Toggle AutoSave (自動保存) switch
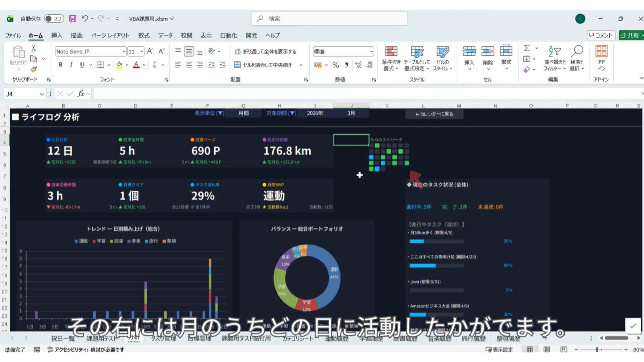Screen dimensions: 644x362 coord(54,19)
